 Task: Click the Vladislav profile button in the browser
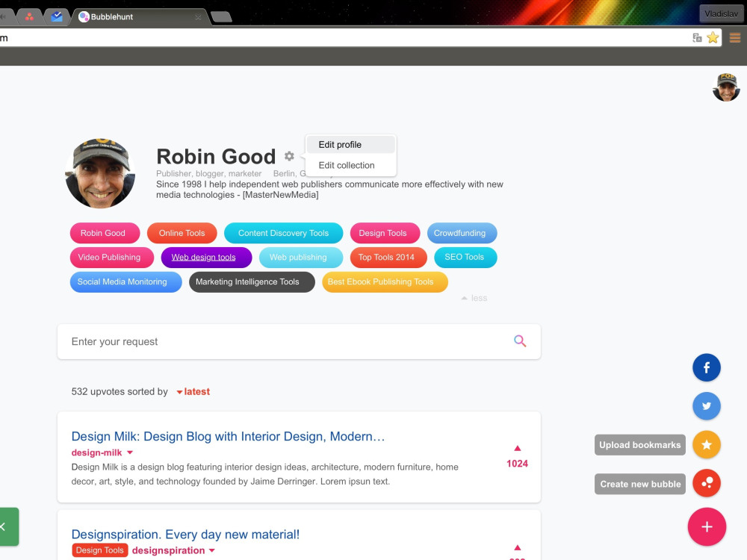click(x=721, y=13)
